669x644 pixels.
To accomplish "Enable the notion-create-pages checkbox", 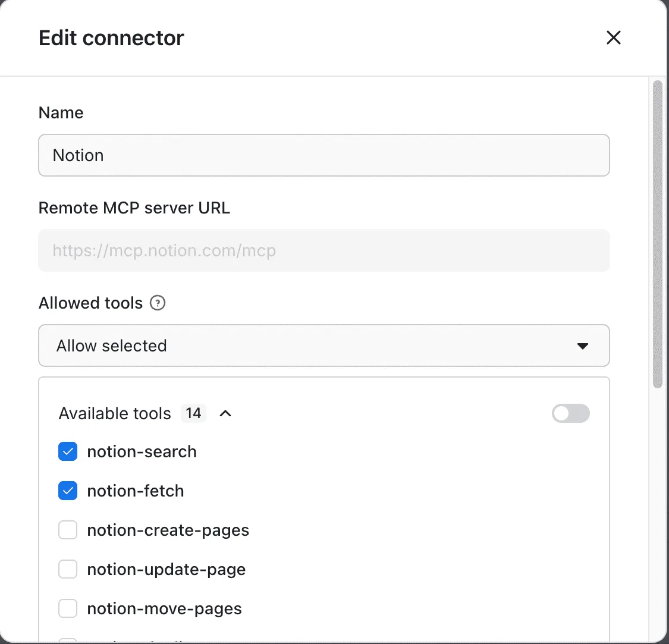I will pos(68,530).
